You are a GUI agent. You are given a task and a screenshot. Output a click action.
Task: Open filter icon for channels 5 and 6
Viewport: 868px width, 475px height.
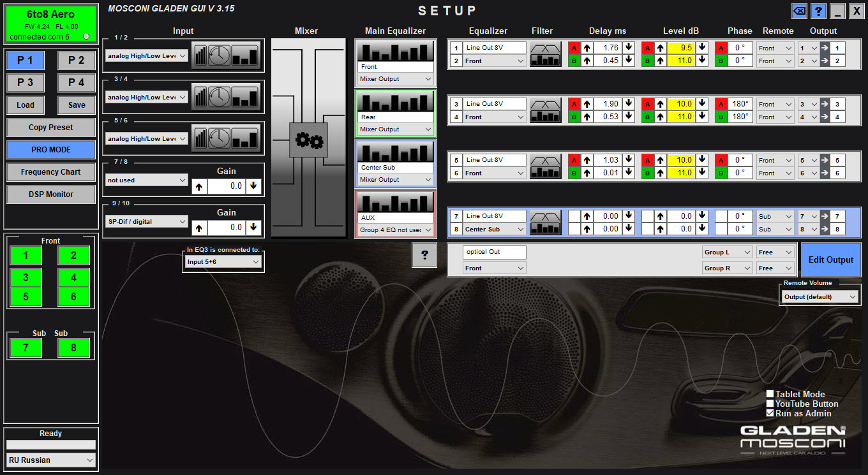pos(546,166)
